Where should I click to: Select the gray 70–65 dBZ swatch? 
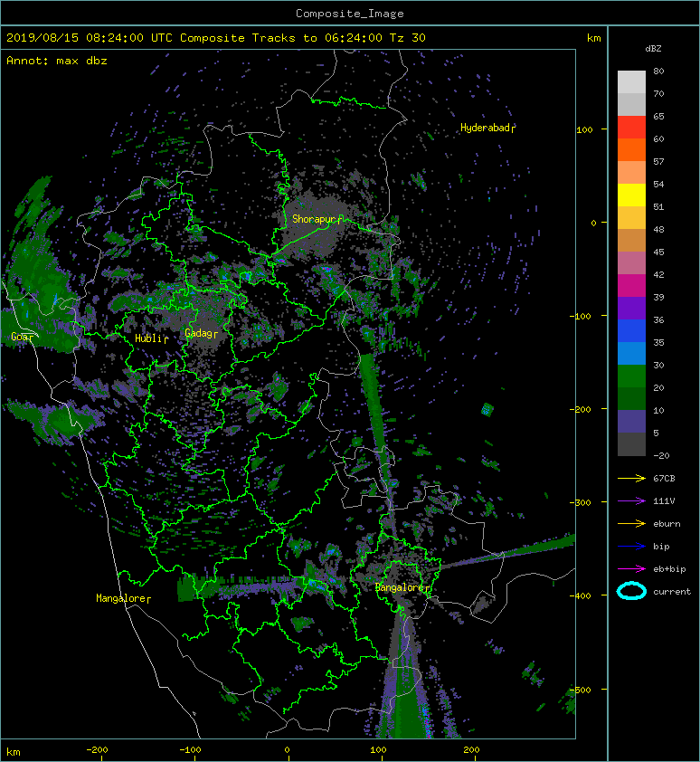point(631,104)
